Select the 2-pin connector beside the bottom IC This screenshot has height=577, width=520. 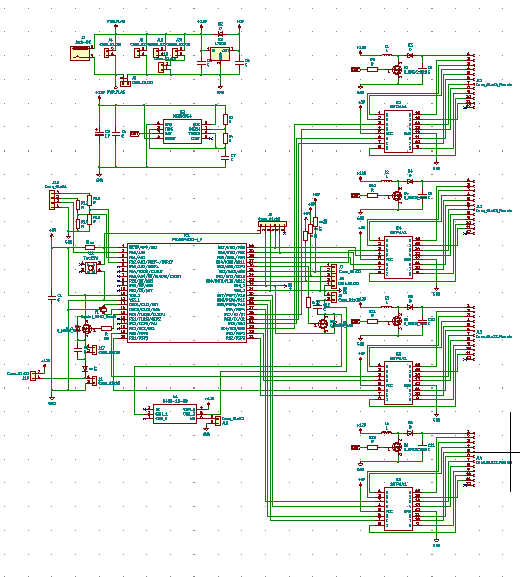(217, 421)
